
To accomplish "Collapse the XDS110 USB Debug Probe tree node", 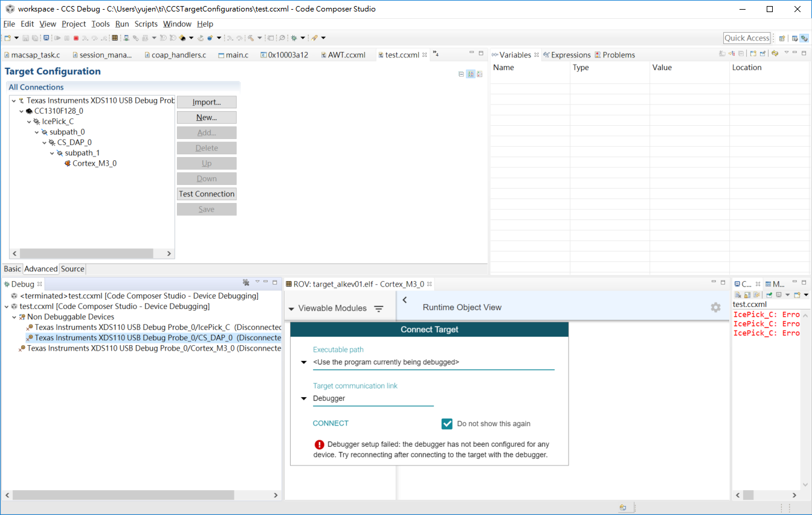I will click(14, 101).
